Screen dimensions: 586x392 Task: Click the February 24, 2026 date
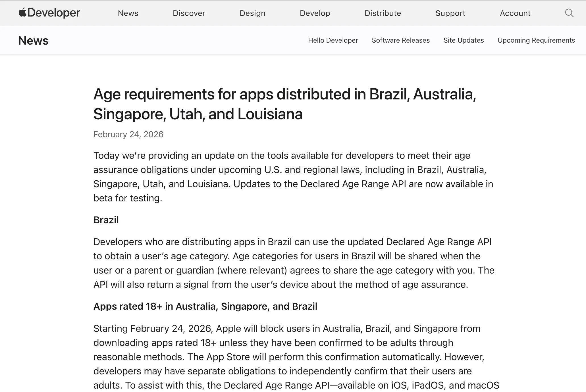pyautogui.click(x=128, y=134)
